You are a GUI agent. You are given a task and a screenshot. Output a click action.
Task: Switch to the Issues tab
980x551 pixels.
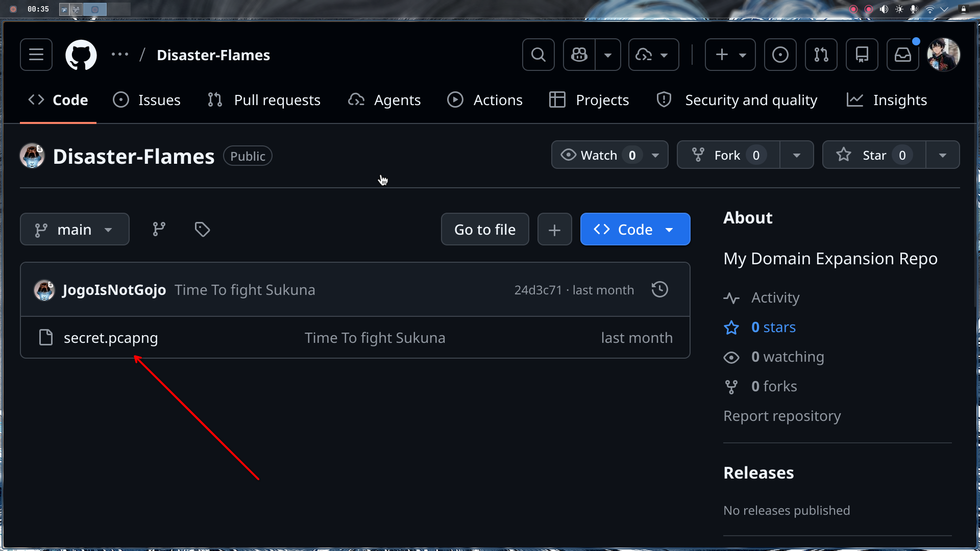[x=147, y=99]
